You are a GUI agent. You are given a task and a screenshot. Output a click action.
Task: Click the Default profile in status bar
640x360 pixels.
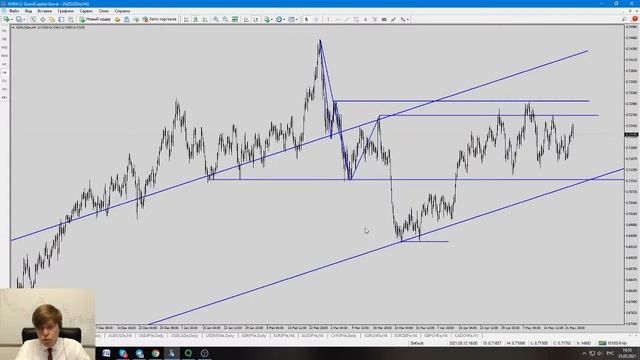pyautogui.click(x=417, y=343)
